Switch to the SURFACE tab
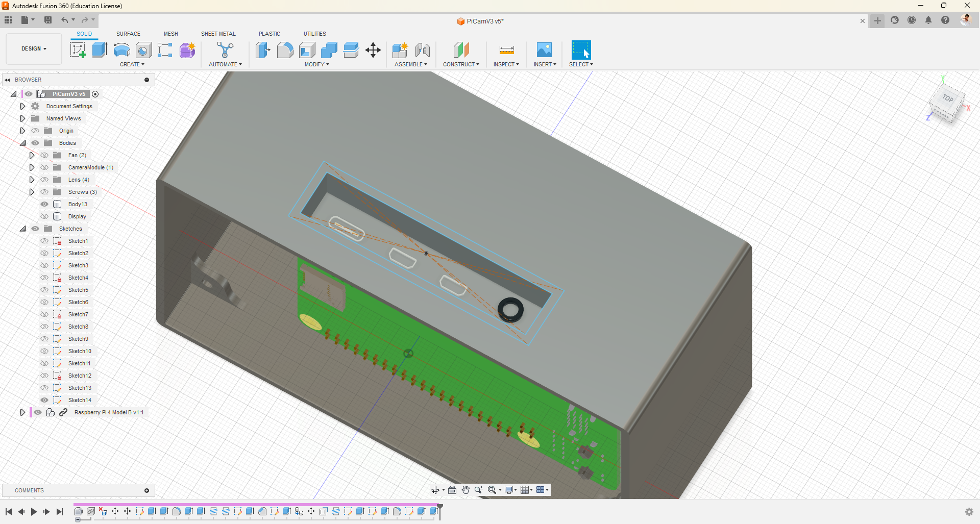980x524 pixels. pos(128,34)
